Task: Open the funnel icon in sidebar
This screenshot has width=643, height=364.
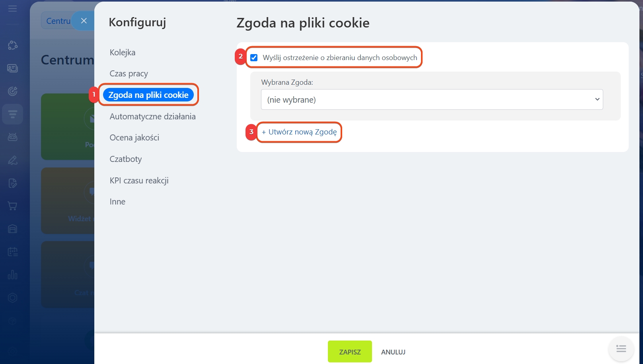Action: click(x=13, y=115)
